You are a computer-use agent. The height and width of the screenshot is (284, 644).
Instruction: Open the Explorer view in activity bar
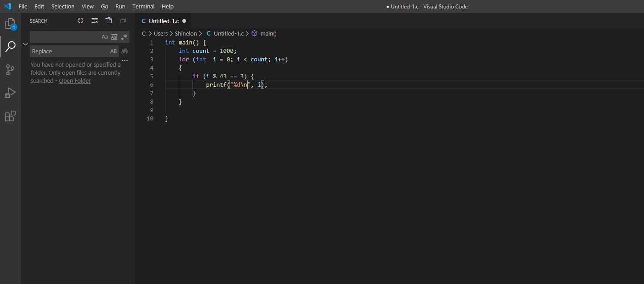coord(10,24)
